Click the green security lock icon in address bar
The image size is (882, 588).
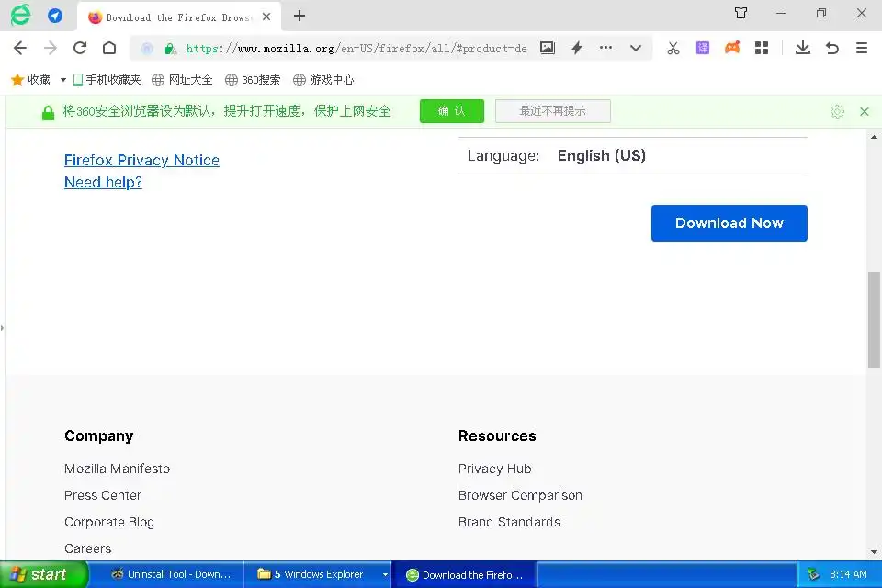pyautogui.click(x=170, y=49)
